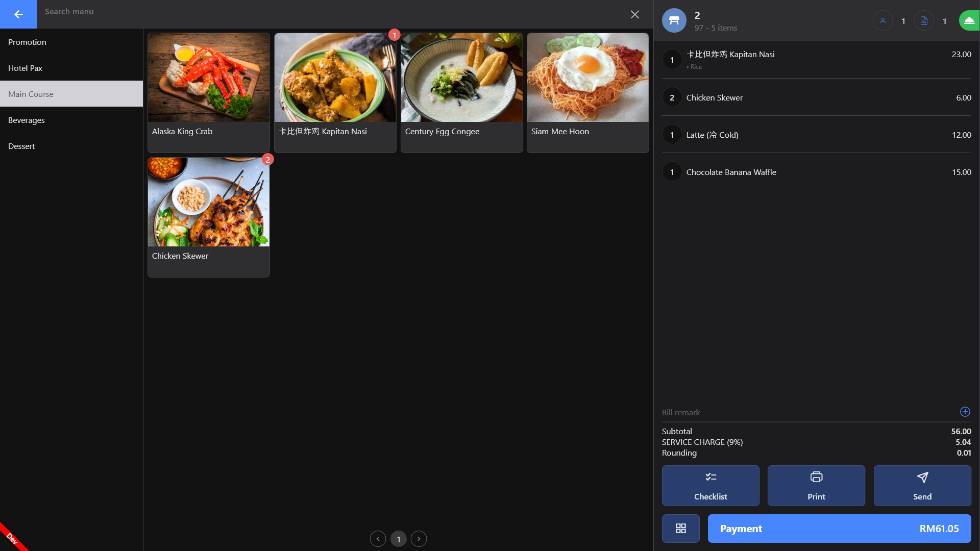Open the Hotel Pax category
The width and height of the screenshot is (980, 551).
tap(71, 68)
